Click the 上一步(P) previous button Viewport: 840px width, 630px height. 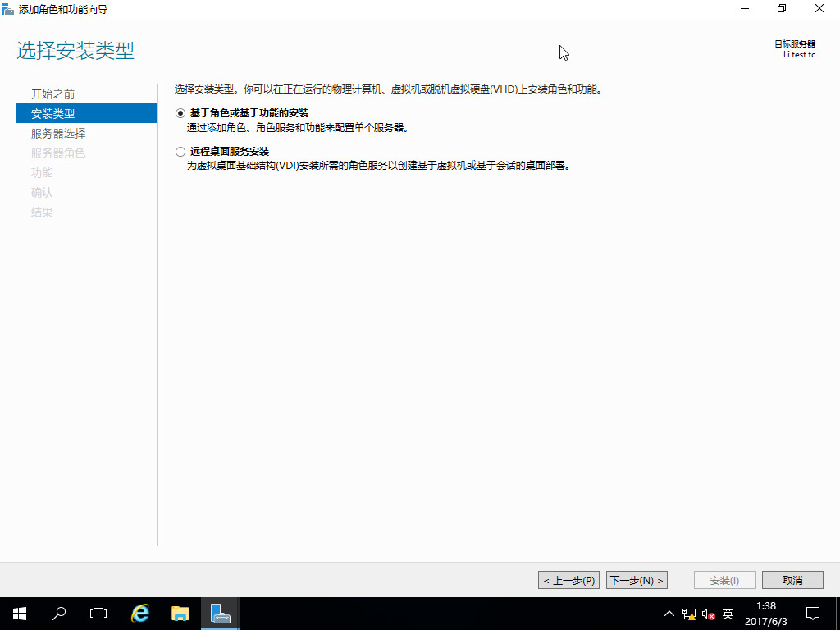pyautogui.click(x=568, y=580)
